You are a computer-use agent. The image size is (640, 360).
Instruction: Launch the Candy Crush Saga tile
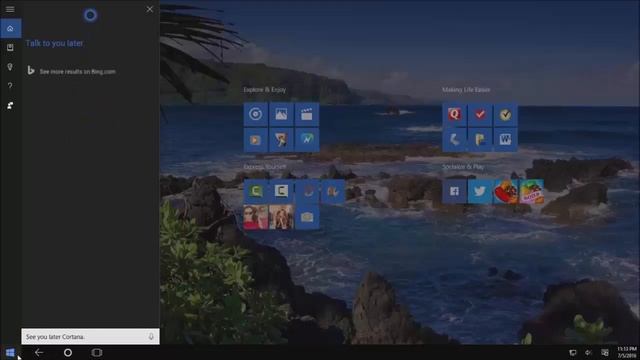point(505,191)
